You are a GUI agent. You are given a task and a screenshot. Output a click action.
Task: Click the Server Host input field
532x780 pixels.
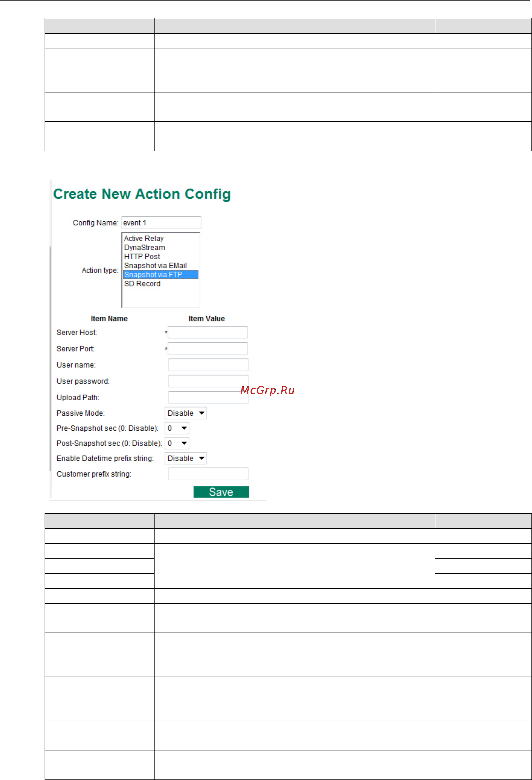(208, 332)
